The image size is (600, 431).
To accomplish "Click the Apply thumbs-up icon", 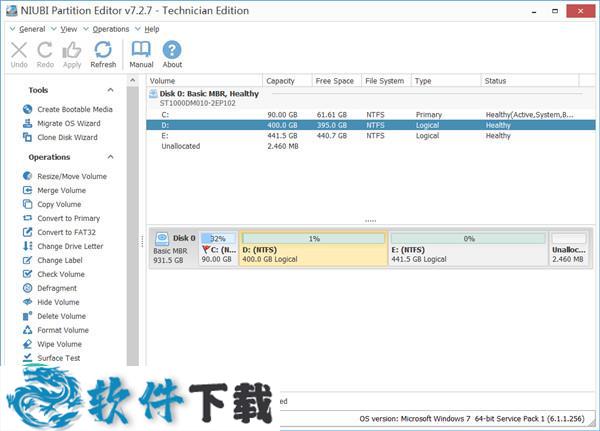I will 72,50.
